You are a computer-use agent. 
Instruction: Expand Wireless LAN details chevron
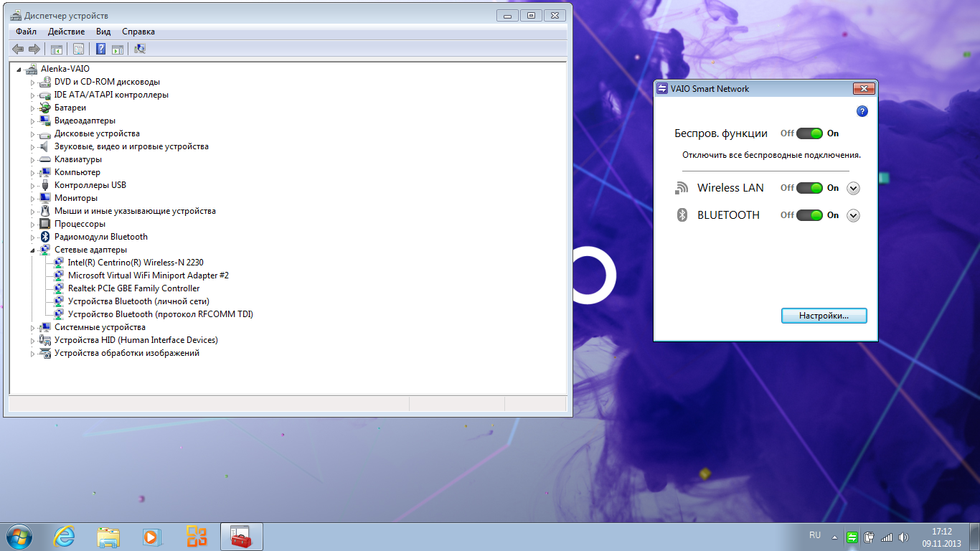pos(853,188)
